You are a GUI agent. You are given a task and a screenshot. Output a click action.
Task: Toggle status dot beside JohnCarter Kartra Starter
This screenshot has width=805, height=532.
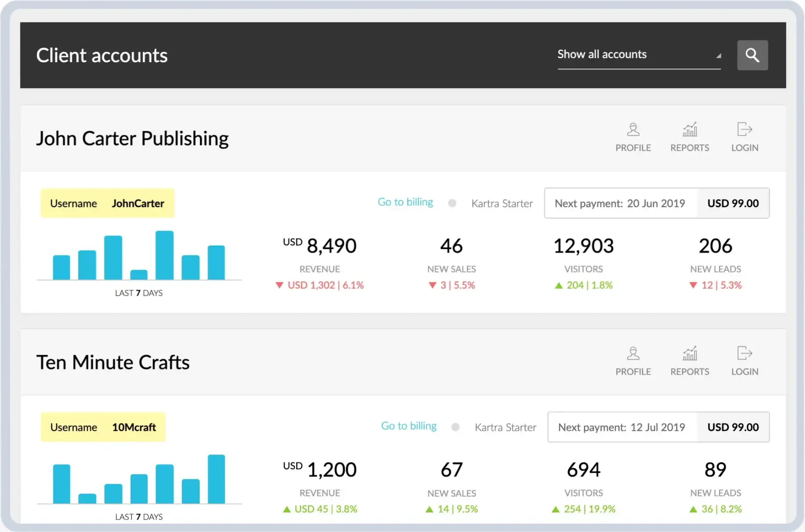pos(452,203)
